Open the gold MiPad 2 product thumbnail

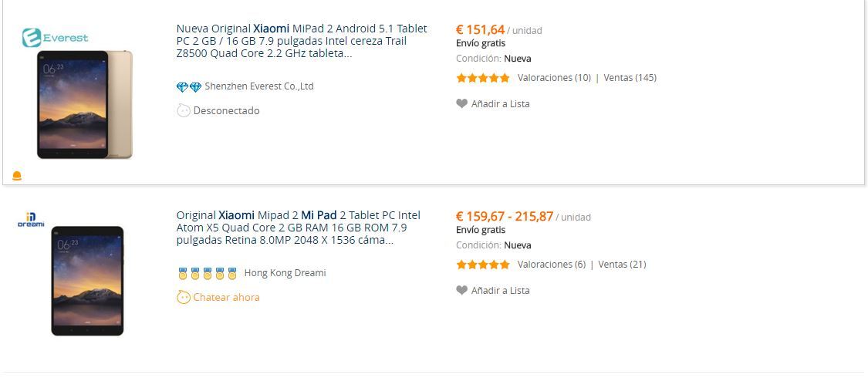tap(85, 105)
